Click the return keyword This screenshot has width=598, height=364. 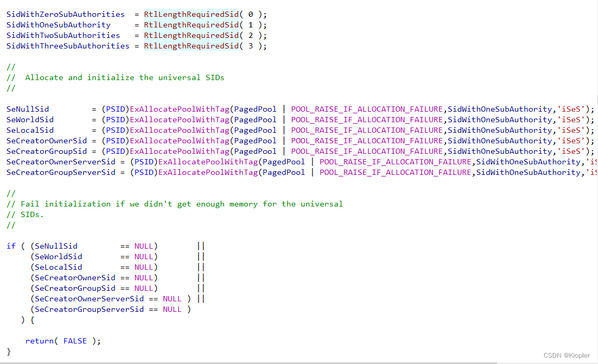(39, 341)
